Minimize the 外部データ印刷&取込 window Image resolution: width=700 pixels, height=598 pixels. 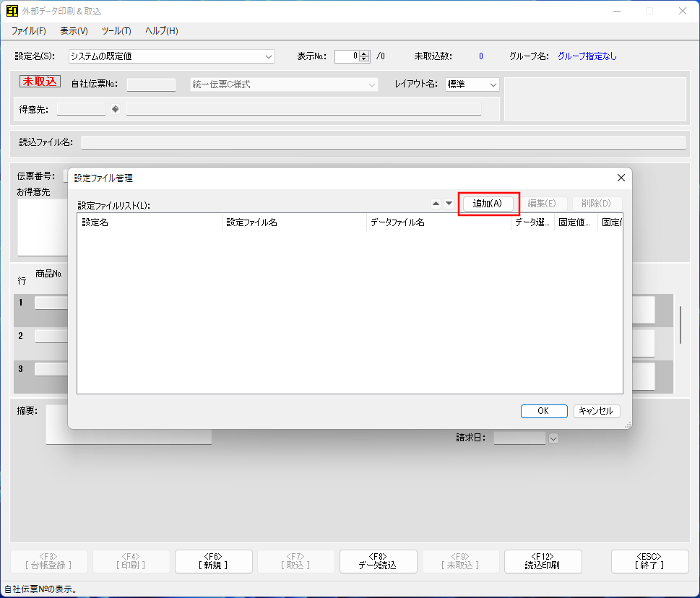click(x=617, y=11)
